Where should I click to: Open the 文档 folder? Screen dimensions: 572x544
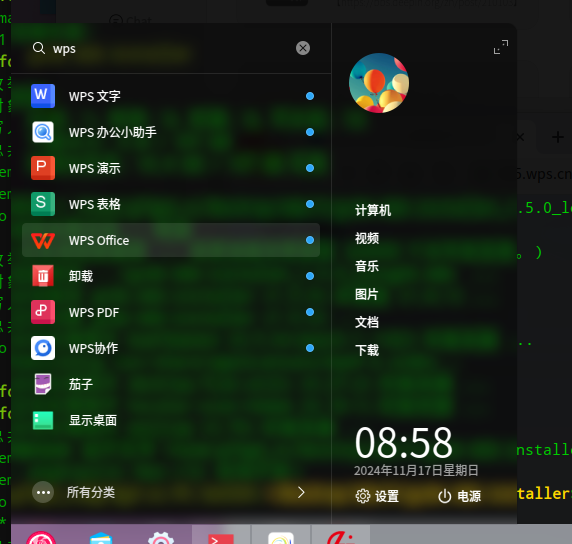367,322
